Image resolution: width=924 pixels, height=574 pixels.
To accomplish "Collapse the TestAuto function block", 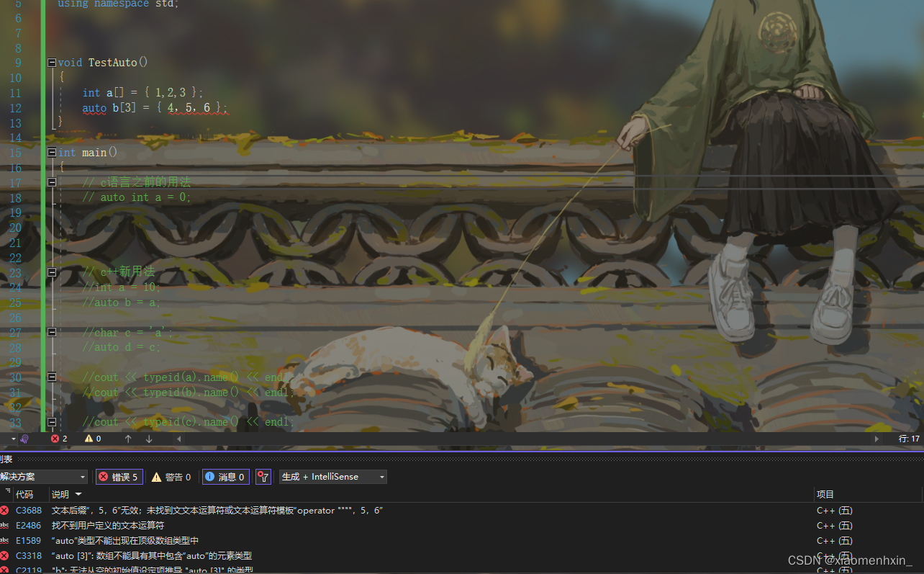I will 52,63.
